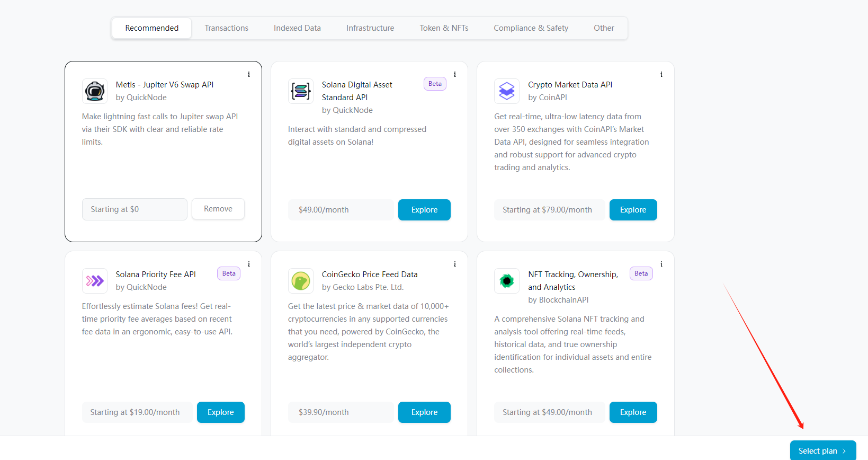Viewport: 868px width, 460px height.
Task: Explore NFT Tracking, Ownership, and Analytics
Action: coord(633,412)
